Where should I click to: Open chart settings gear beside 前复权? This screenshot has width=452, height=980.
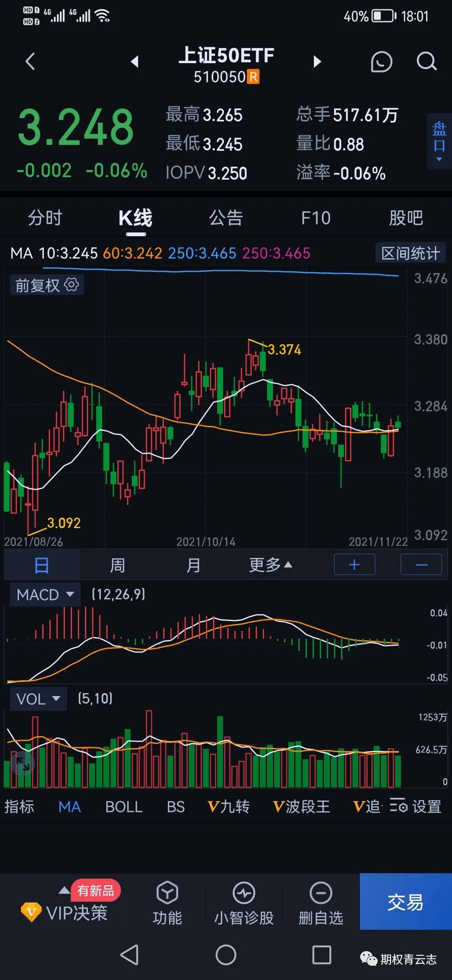coord(72,285)
